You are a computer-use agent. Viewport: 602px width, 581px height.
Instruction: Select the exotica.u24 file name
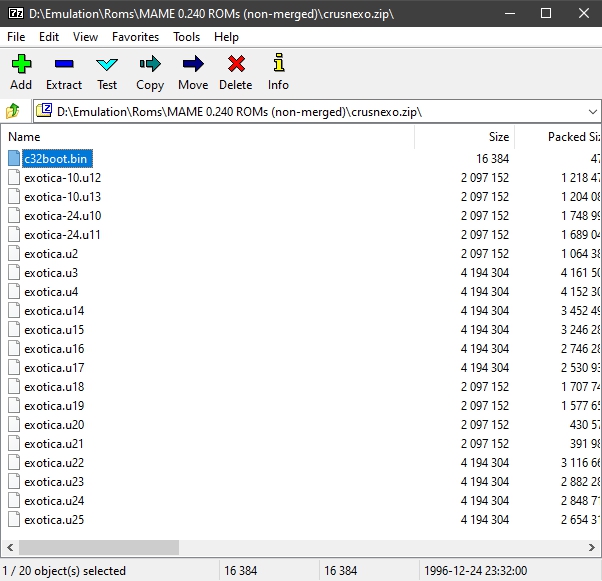pyautogui.click(x=54, y=501)
